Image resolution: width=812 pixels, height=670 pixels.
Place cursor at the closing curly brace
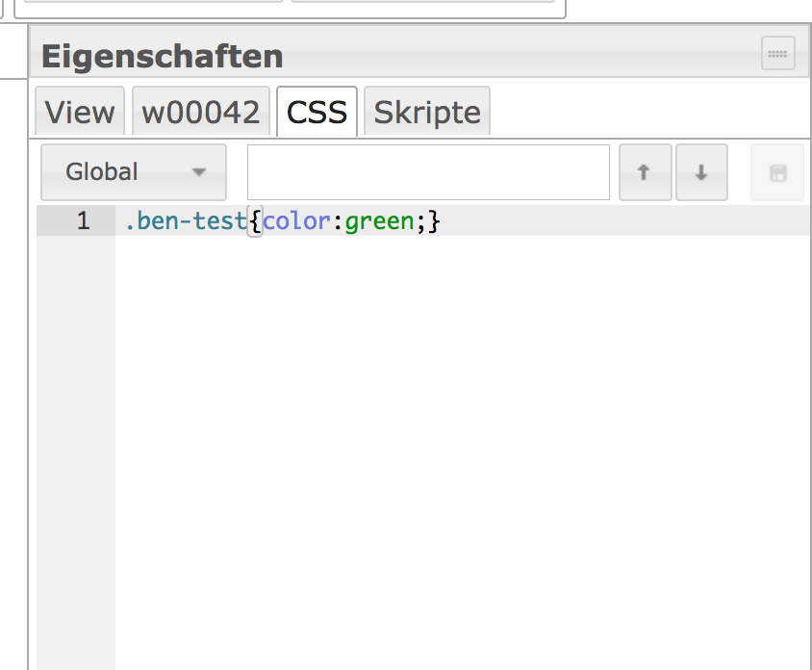[434, 221]
